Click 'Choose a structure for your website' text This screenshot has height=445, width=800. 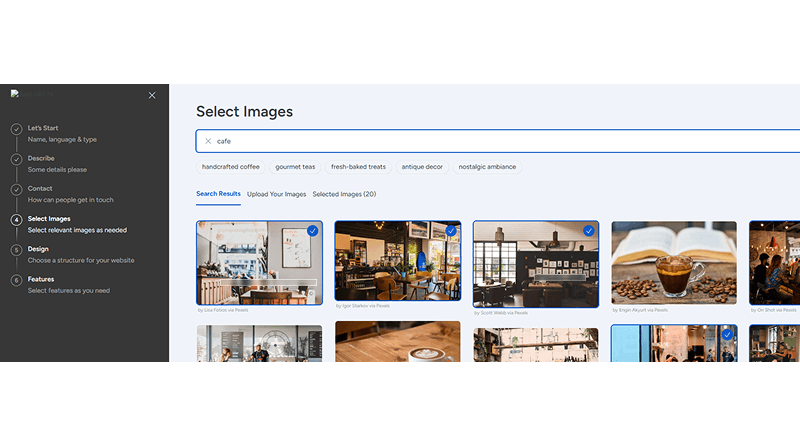[81, 260]
